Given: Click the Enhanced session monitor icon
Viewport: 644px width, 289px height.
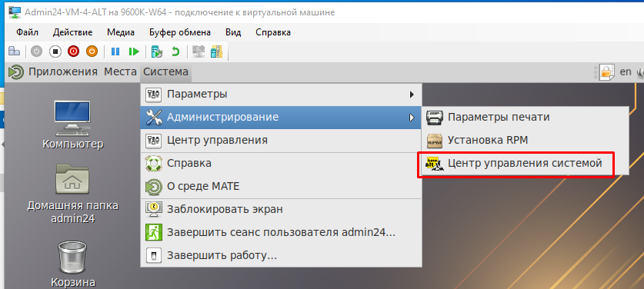Looking at the screenshot, I should (x=199, y=51).
